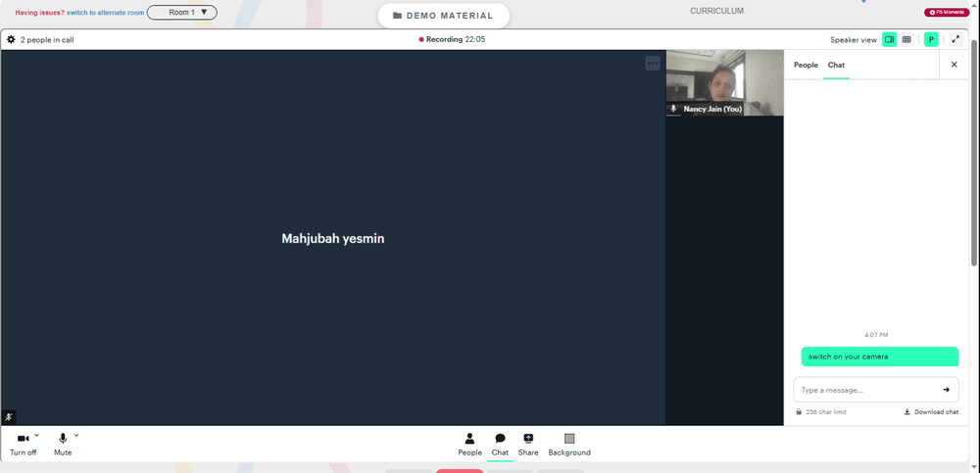The image size is (980, 473).
Task: Click in the Type a message field
Action: (x=875, y=390)
